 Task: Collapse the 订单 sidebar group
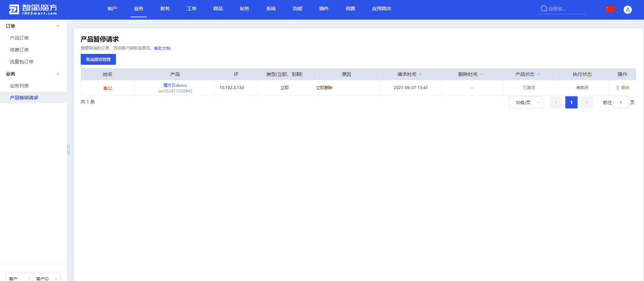pyautogui.click(x=58, y=26)
